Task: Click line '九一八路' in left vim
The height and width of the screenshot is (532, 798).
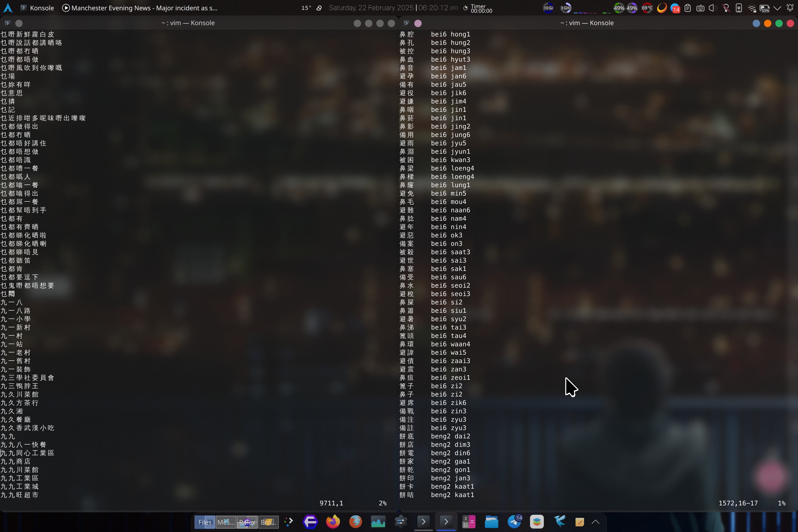Action: (16, 311)
